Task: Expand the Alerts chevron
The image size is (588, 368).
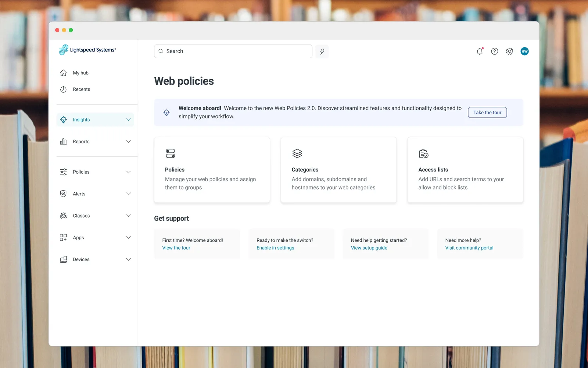Action: point(128,194)
